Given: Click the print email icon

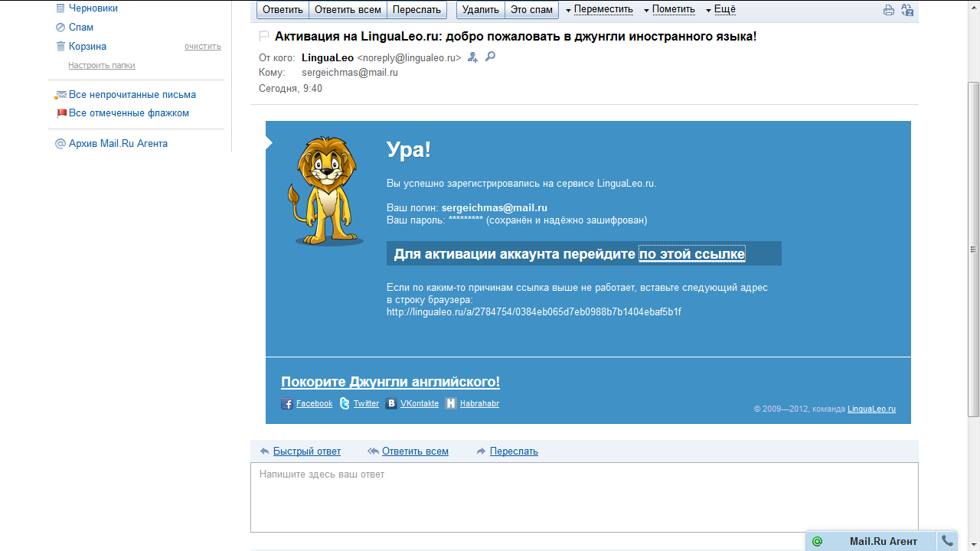Looking at the screenshot, I should (889, 10).
